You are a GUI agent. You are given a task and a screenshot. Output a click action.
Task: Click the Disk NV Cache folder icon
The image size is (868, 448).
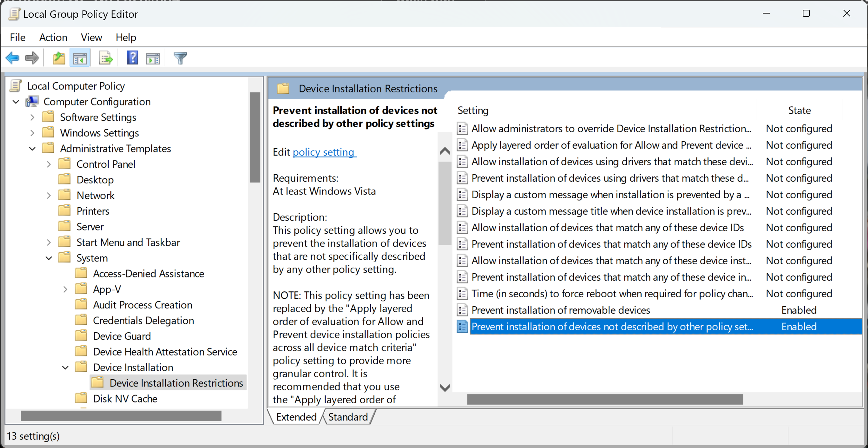point(81,398)
